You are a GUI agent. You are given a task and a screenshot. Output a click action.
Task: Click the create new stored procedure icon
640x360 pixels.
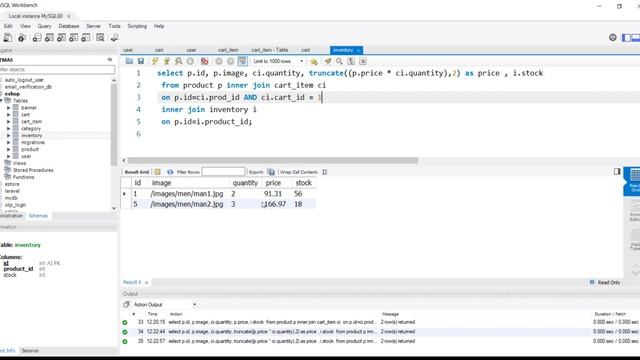click(x=73, y=38)
